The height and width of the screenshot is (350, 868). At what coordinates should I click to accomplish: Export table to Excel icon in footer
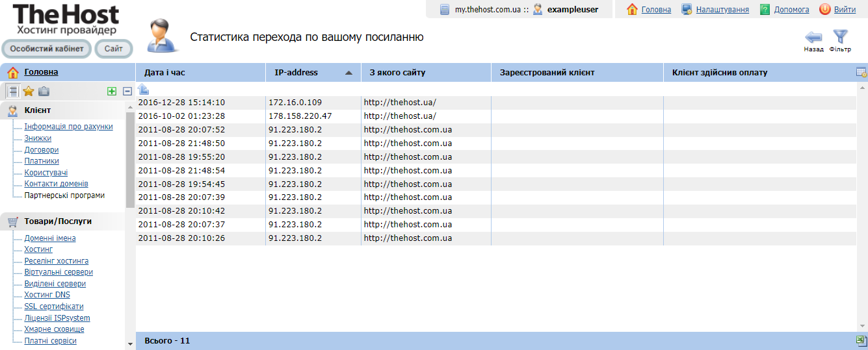[x=861, y=340]
